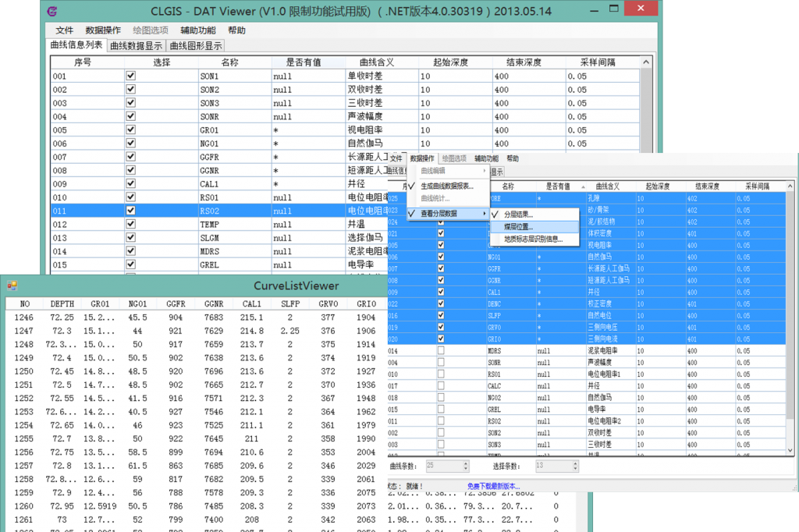Click 是否有值 column header in inset window
Image resolution: width=799 pixels, height=532 pixels.
coord(561,186)
